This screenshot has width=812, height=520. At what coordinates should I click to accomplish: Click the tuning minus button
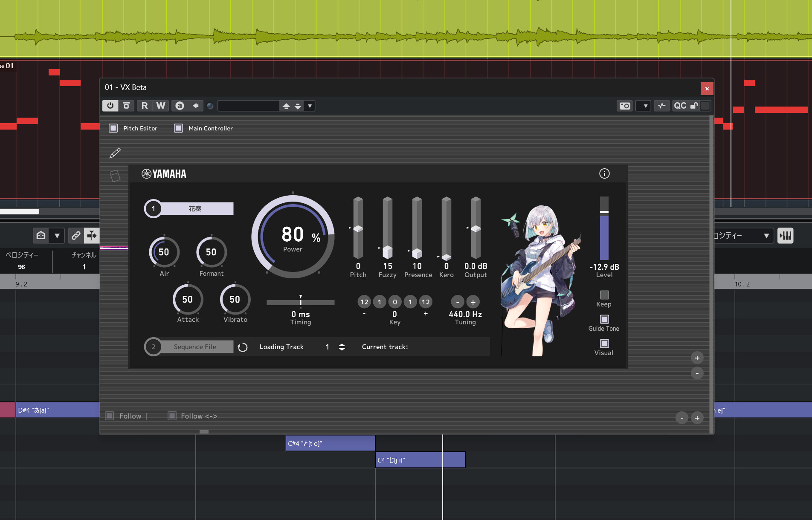point(458,302)
